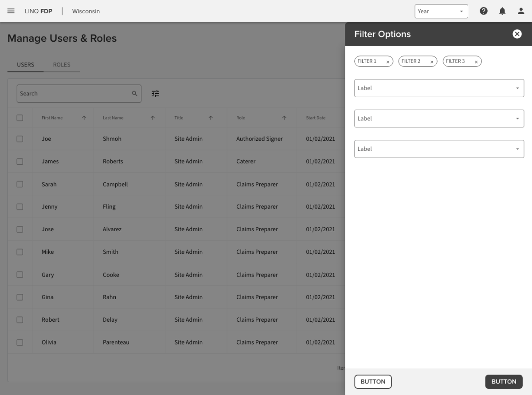Click the filter sliders icon beside Search

pos(155,94)
